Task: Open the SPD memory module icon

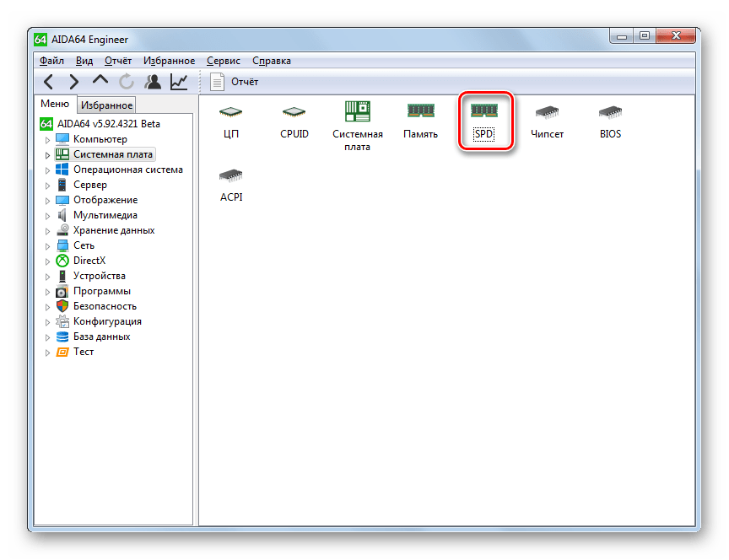Action: [484, 120]
